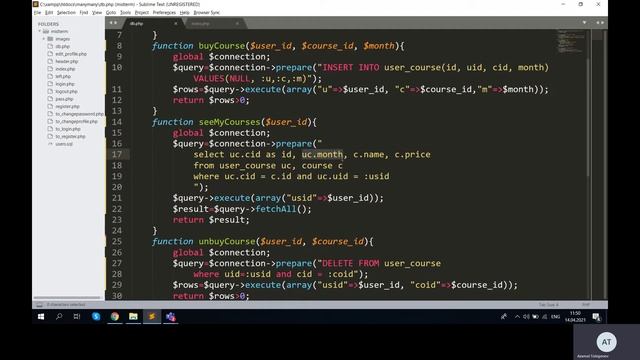Image resolution: width=640 pixels, height=360 pixels.
Task: Open the Preferences menu
Action: click(x=164, y=13)
